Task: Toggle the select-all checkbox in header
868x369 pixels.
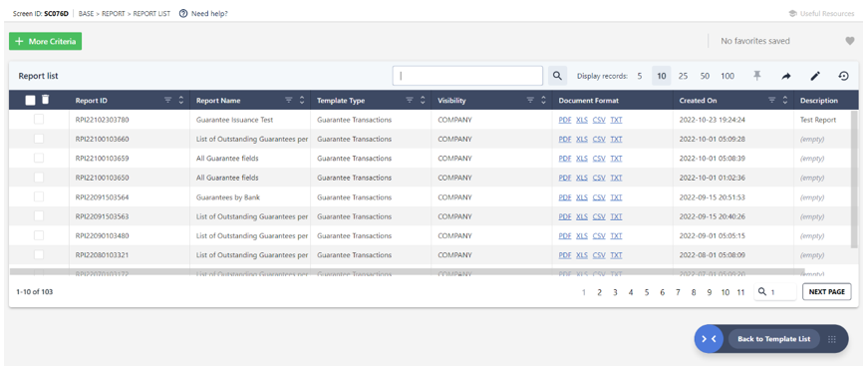Action: 31,101
